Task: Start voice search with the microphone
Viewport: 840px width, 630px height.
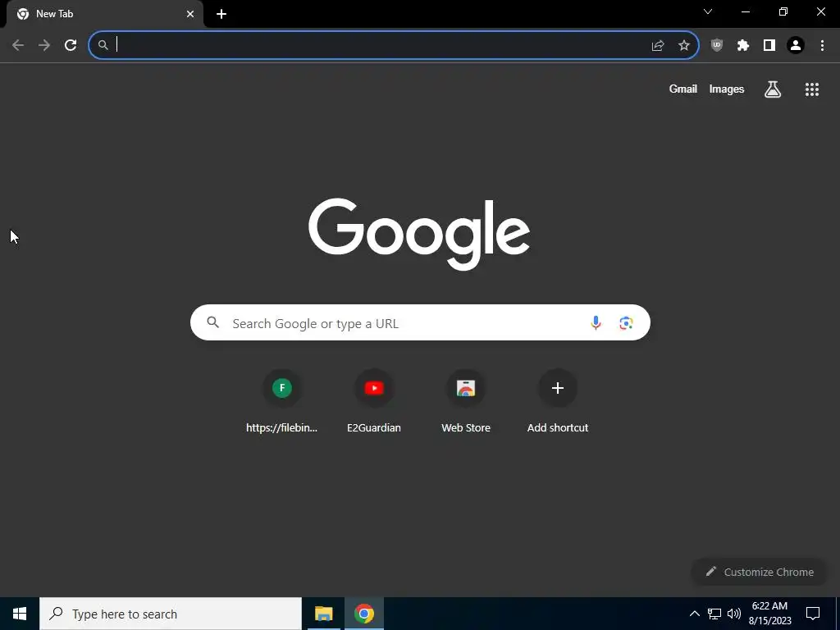Action: [x=596, y=322]
